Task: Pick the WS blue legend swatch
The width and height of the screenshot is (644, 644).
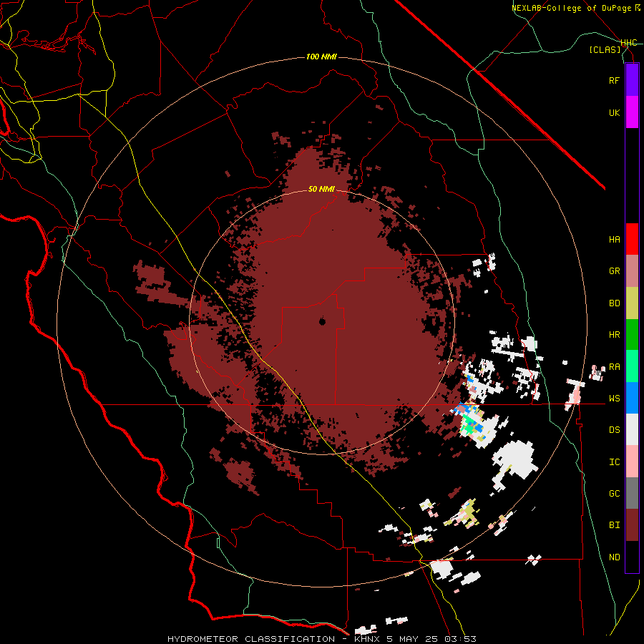Action: (632, 398)
